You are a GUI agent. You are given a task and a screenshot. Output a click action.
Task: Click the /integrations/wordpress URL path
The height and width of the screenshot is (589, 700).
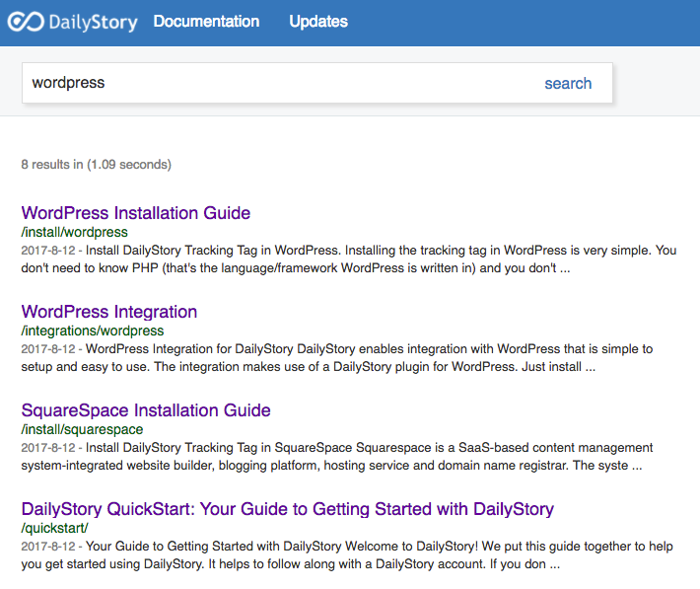tap(93, 331)
